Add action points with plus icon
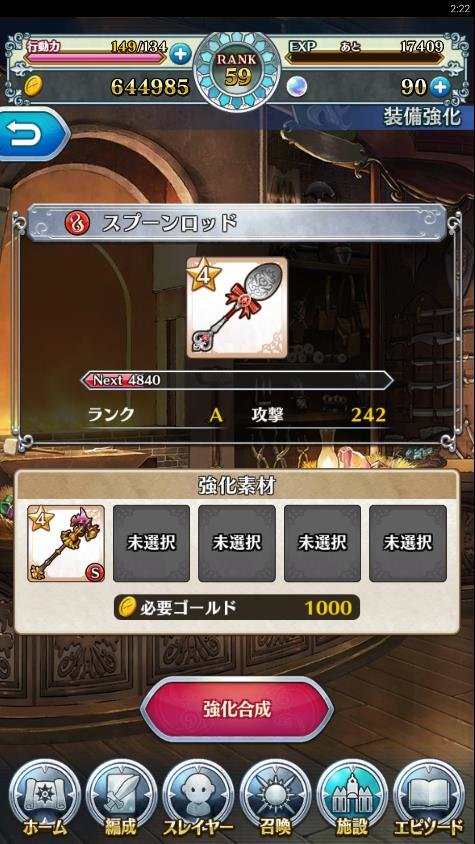475x844 pixels. pyautogui.click(x=180, y=54)
